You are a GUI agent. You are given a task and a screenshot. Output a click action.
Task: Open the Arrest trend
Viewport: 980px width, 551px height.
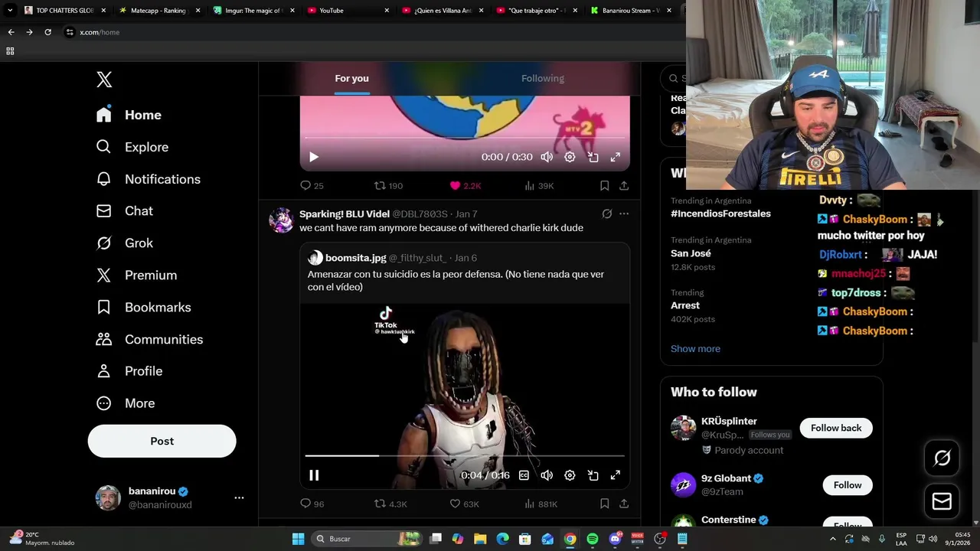coord(685,305)
